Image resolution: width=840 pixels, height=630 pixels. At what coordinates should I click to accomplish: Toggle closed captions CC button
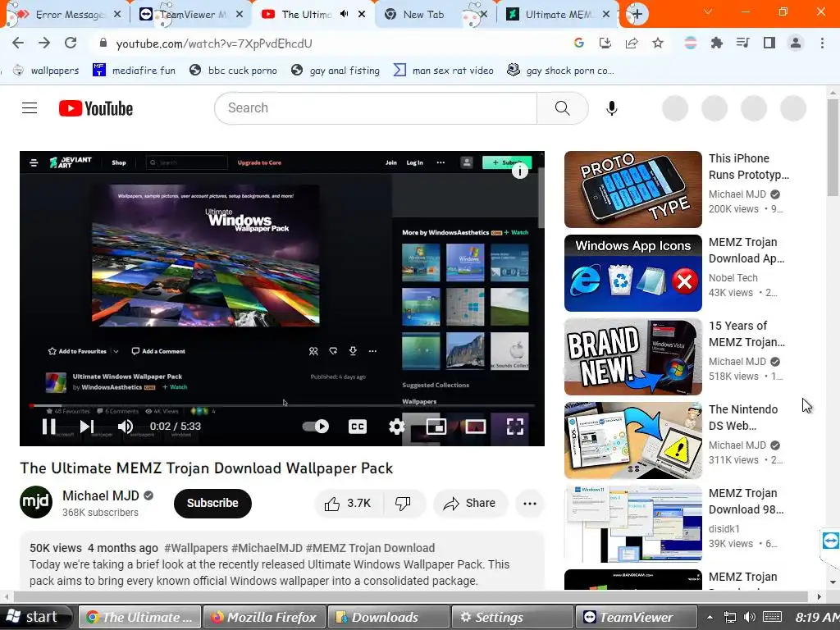coord(358,427)
